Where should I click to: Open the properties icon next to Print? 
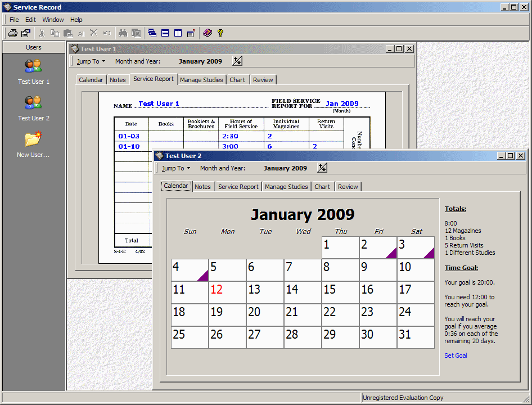point(26,33)
